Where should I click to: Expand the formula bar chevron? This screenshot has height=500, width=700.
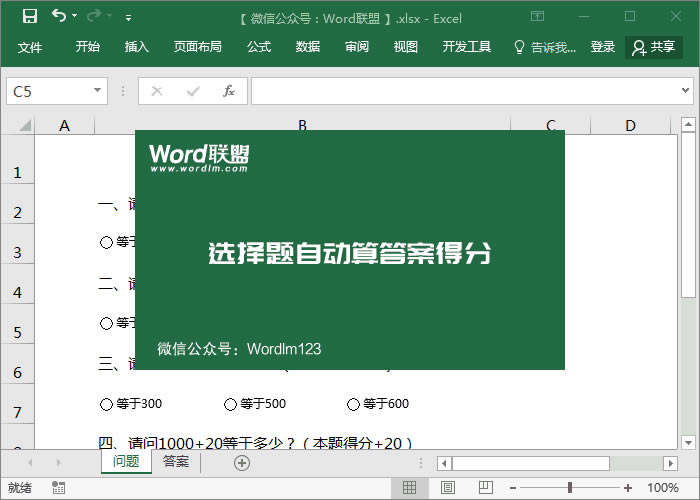pos(688,91)
